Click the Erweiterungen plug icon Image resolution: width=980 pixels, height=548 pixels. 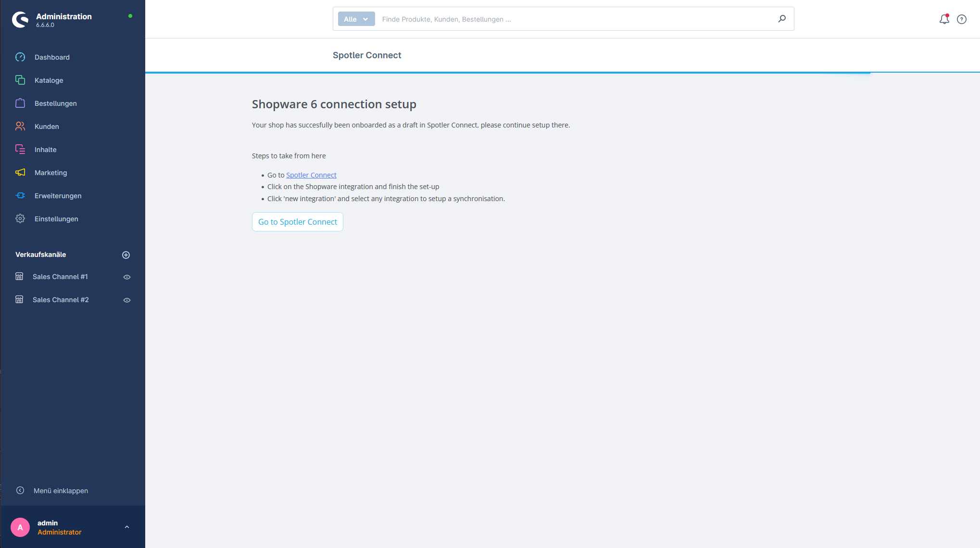click(20, 196)
